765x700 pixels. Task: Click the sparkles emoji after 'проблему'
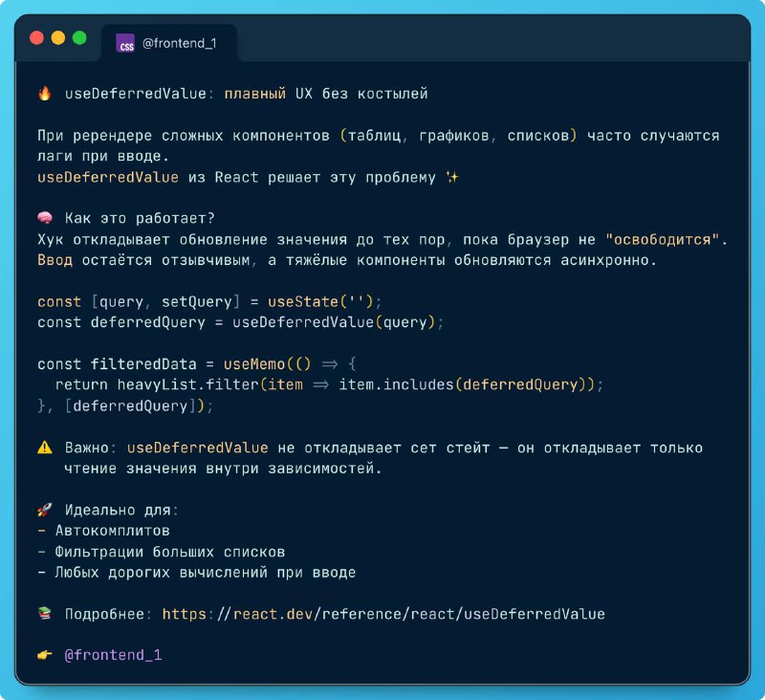tap(452, 177)
